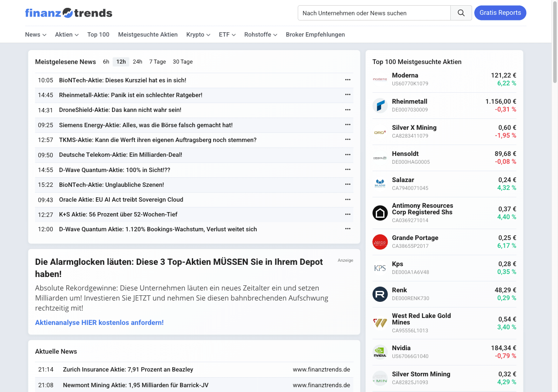Open the Renk stock name link
558x392 pixels.
click(x=399, y=290)
